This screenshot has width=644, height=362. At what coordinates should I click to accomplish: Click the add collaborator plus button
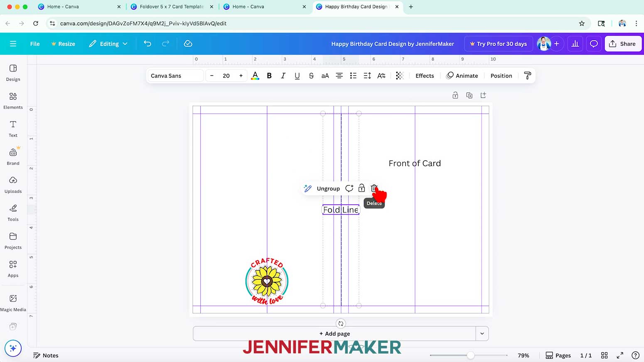[557, 44]
